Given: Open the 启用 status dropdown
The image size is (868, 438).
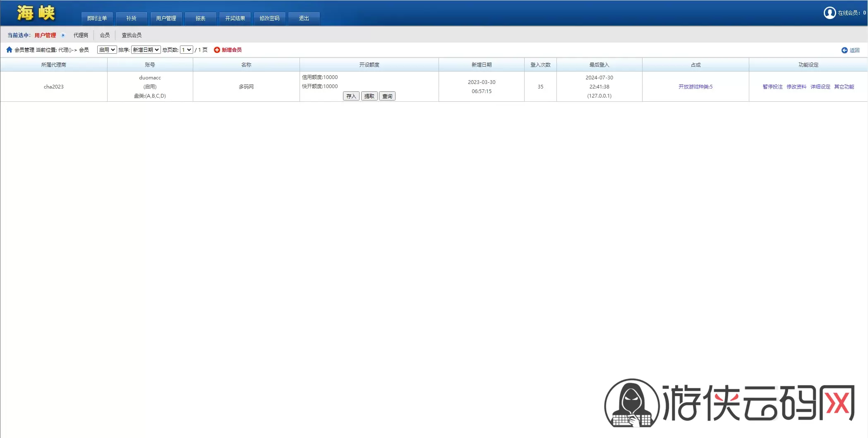Looking at the screenshot, I should point(107,50).
